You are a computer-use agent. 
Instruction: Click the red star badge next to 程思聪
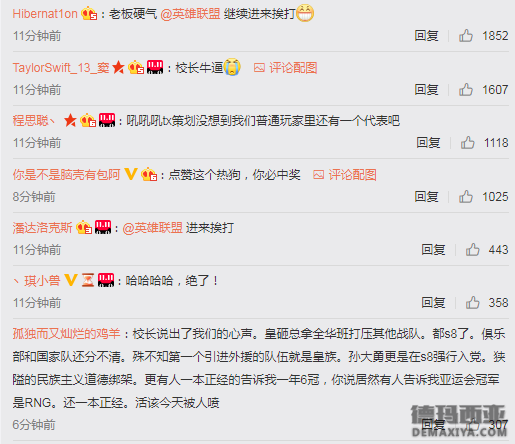[x=70, y=120]
